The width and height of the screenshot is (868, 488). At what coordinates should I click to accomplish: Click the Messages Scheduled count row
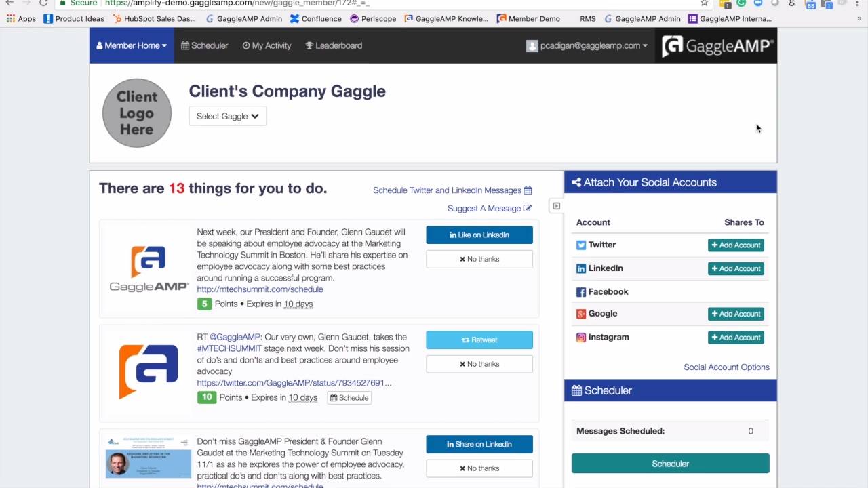tap(670, 431)
